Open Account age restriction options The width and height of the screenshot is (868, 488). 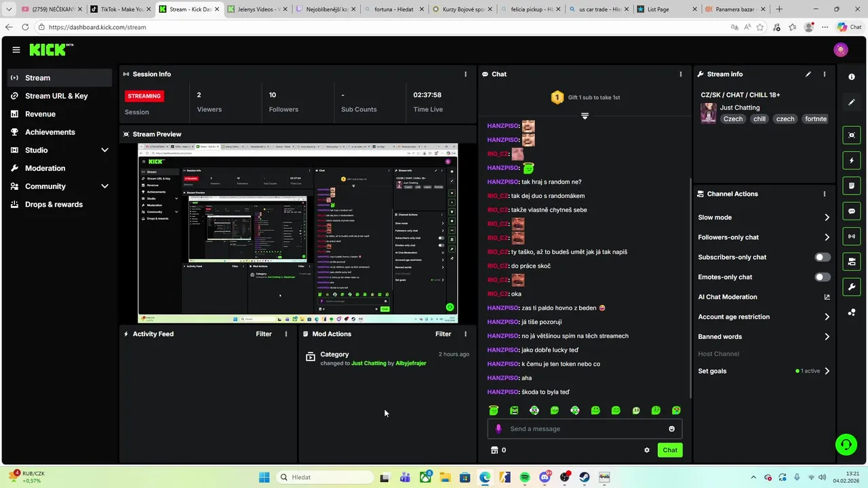[x=764, y=317]
